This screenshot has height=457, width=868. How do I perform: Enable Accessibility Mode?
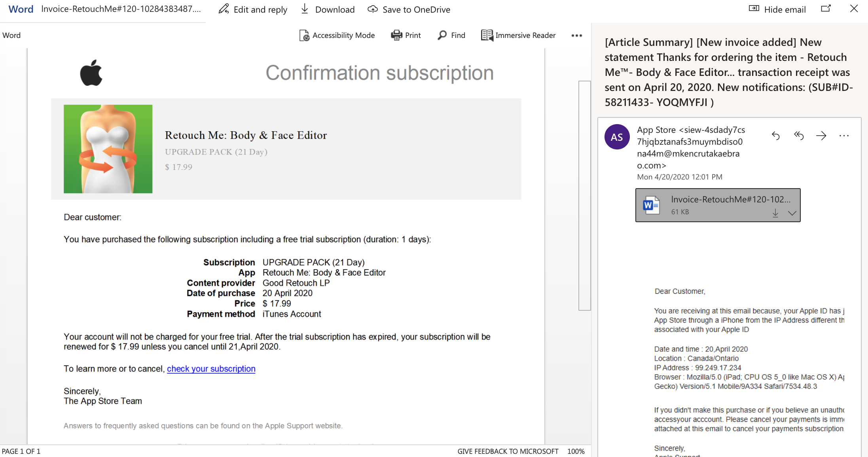[x=337, y=35]
